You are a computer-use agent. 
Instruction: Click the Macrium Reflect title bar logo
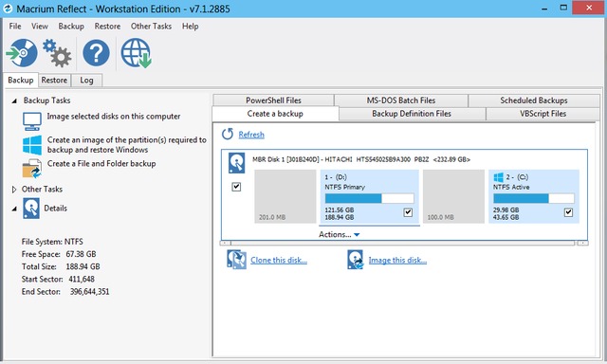coord(8,9)
